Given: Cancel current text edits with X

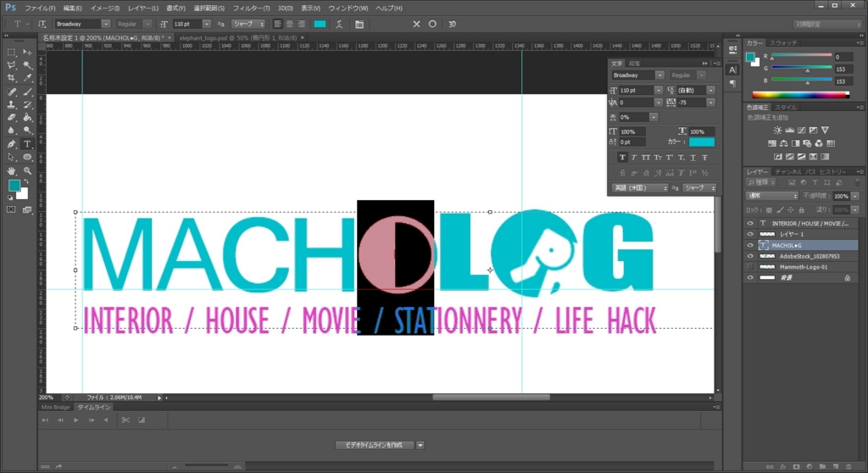Looking at the screenshot, I should point(416,24).
